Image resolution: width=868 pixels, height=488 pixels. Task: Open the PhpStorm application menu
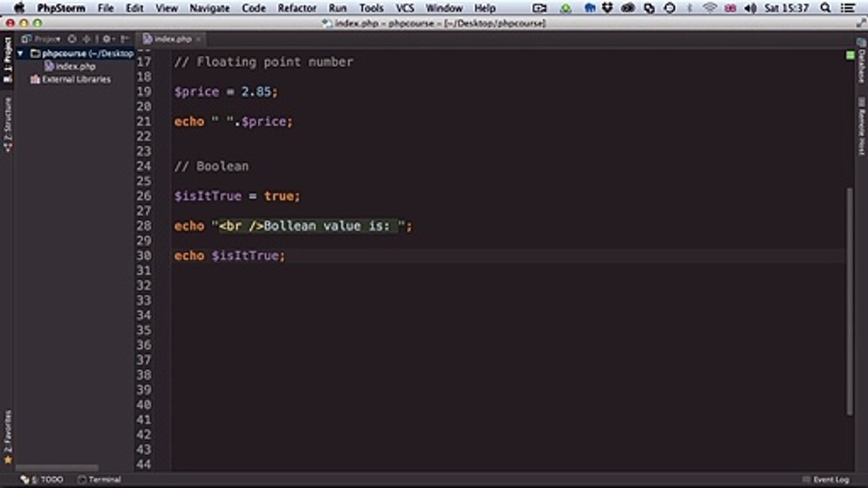61,8
